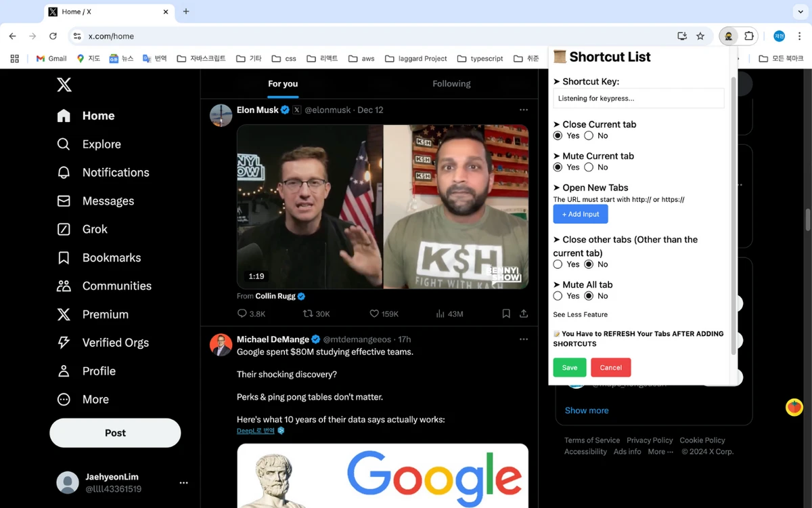Open the laggard Project bookmark folder
812x508 pixels.
[415, 59]
